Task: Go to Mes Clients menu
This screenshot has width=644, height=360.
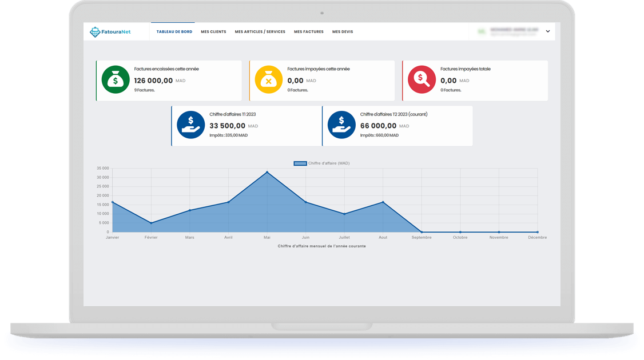Action: coord(213,32)
